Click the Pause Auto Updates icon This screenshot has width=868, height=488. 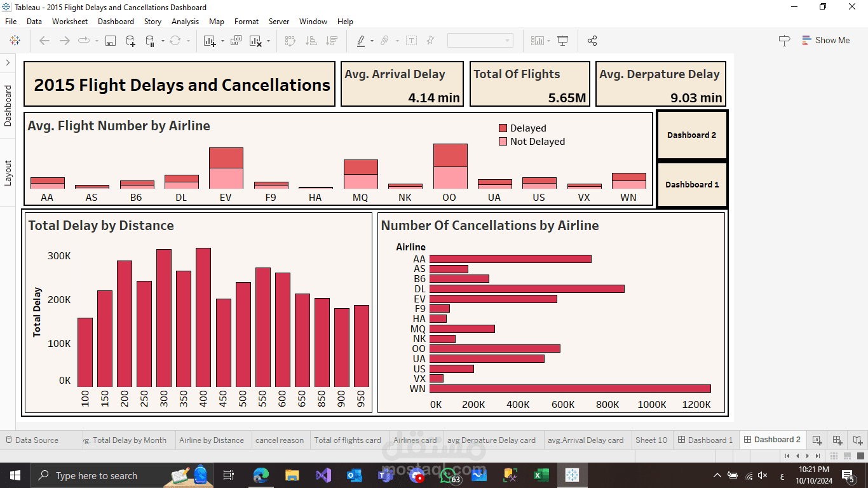point(151,41)
